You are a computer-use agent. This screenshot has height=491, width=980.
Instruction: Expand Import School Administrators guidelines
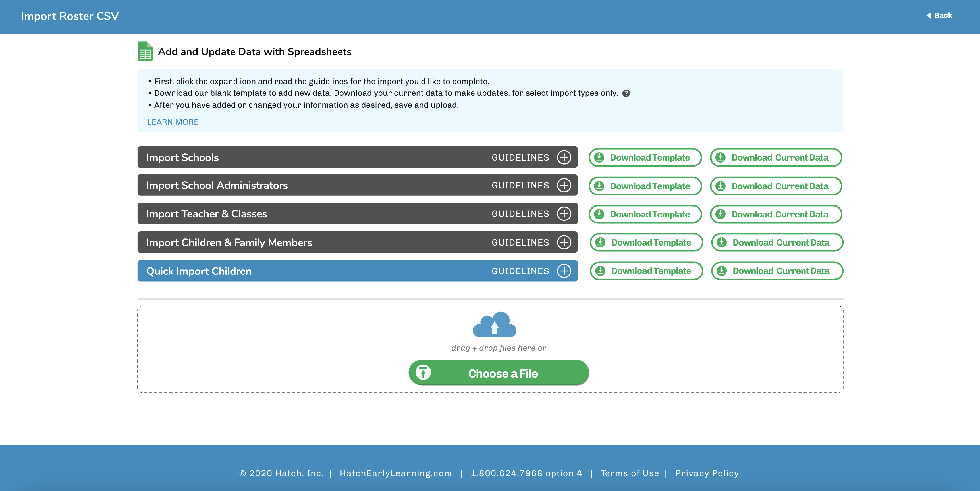tap(564, 185)
